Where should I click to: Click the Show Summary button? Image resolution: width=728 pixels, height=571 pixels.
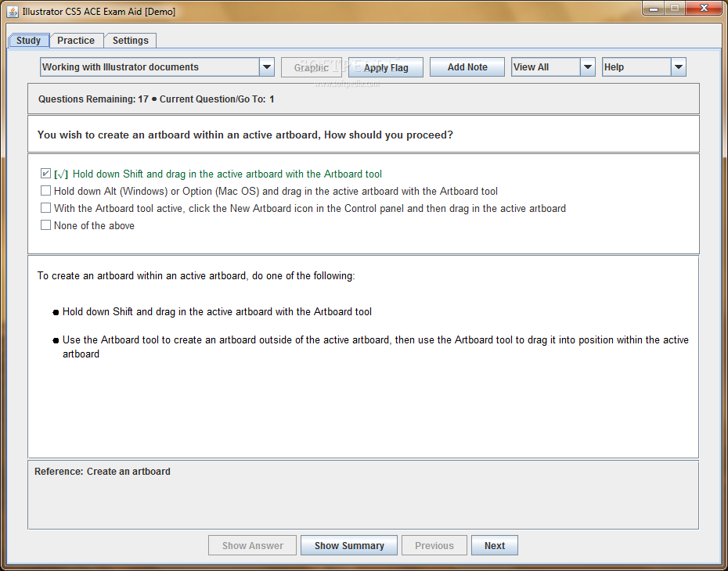click(349, 545)
